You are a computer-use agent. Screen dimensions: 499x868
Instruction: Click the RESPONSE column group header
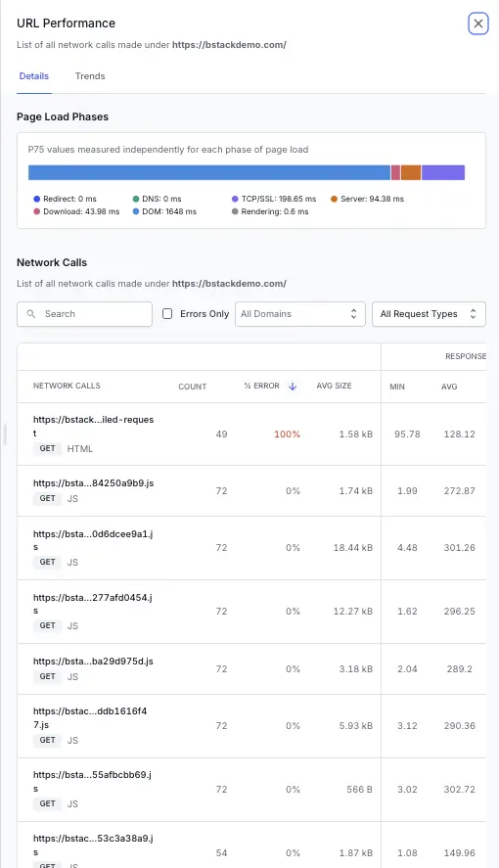pos(466,356)
